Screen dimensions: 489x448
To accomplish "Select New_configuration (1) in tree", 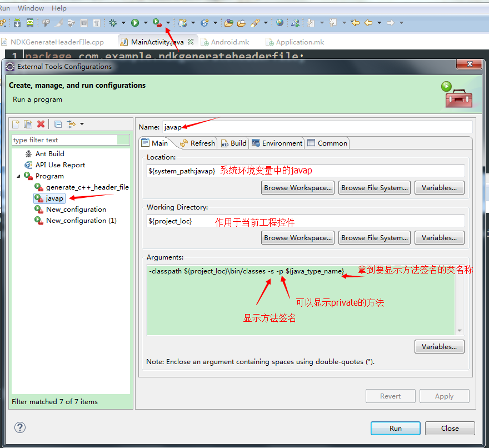I will 76,221.
